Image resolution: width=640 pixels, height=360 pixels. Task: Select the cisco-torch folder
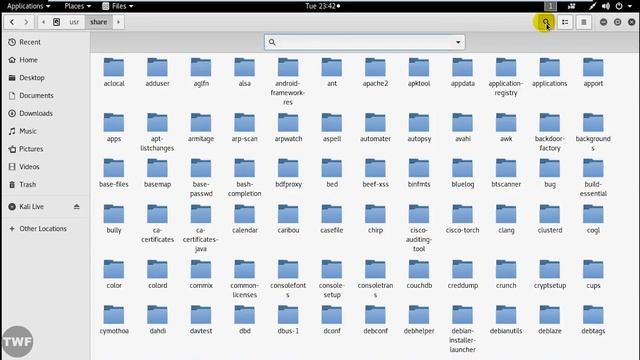coord(462,219)
